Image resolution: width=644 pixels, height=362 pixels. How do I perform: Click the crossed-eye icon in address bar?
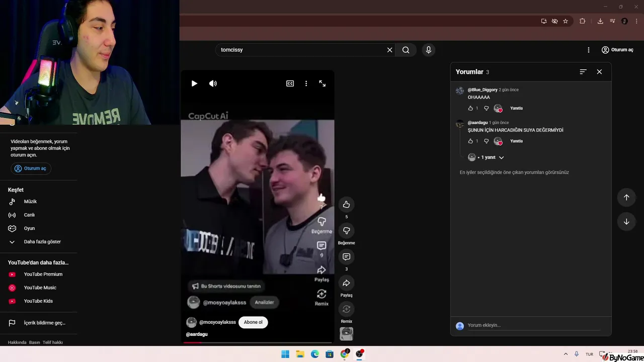point(554,21)
